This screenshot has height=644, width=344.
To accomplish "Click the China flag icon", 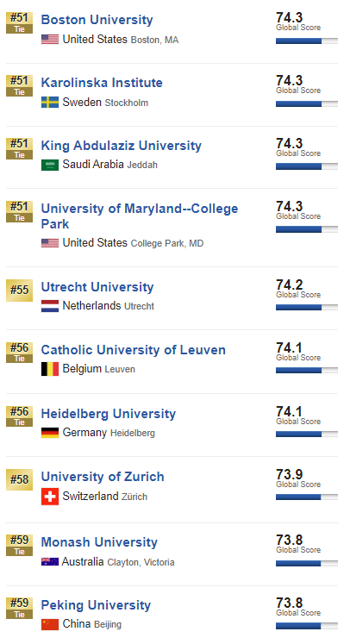I will tap(50, 624).
